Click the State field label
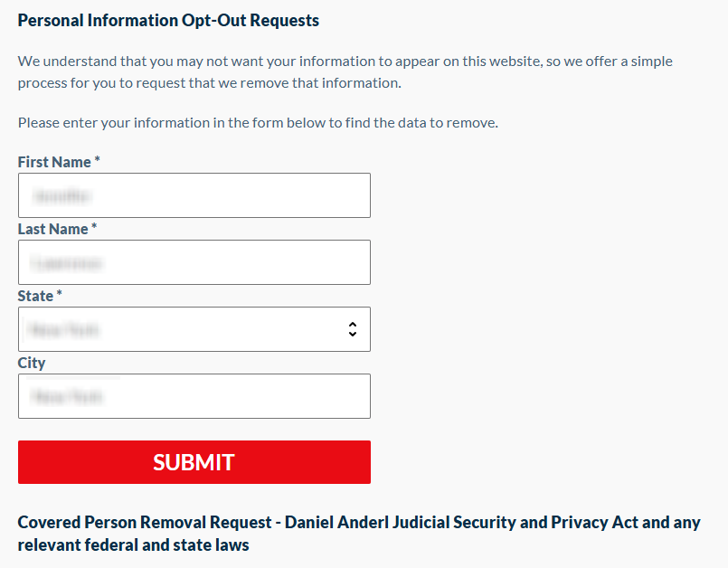The height and width of the screenshot is (568, 728). point(35,296)
